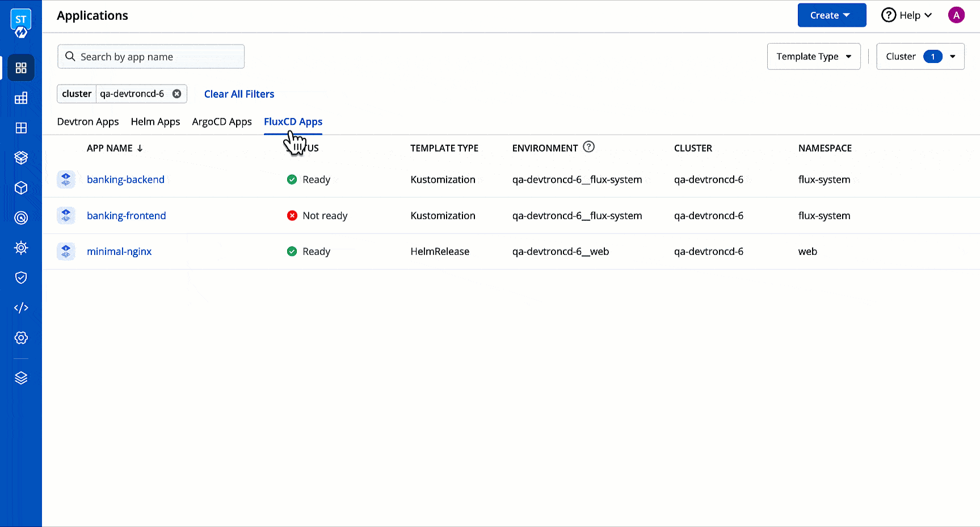Click HelmRelease template type cell
Image resolution: width=980 pixels, height=527 pixels.
tap(440, 252)
